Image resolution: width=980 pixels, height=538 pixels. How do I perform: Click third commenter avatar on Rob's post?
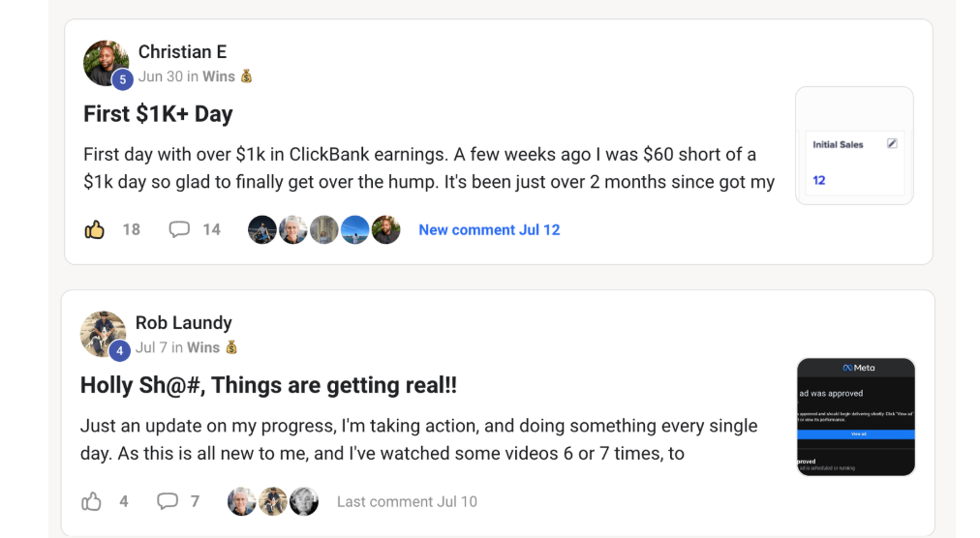pos(304,501)
